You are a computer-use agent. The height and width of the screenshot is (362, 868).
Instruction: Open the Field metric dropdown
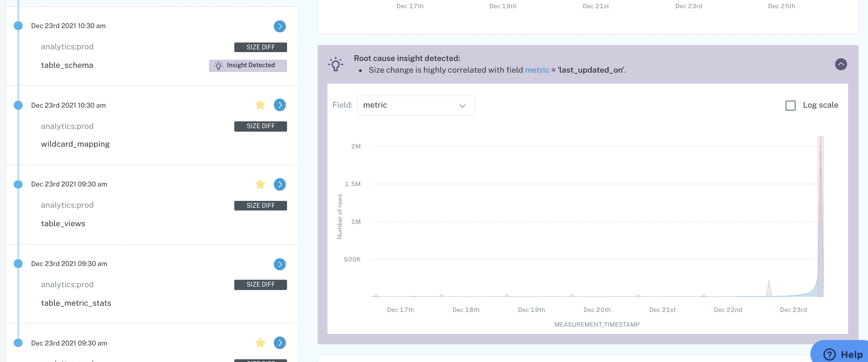pyautogui.click(x=416, y=105)
